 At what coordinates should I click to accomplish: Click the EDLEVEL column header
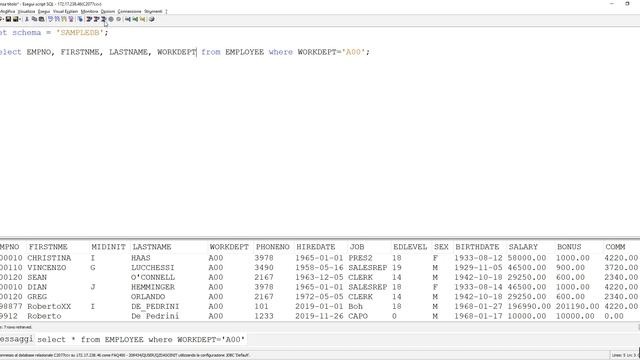click(x=410, y=247)
